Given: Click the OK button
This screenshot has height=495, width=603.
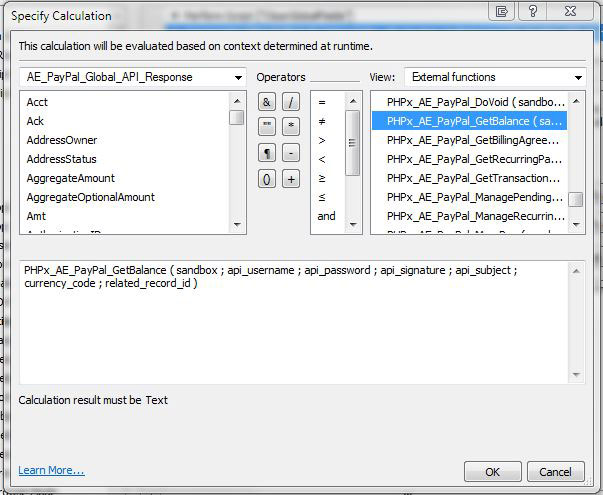Looking at the screenshot, I should (x=493, y=472).
